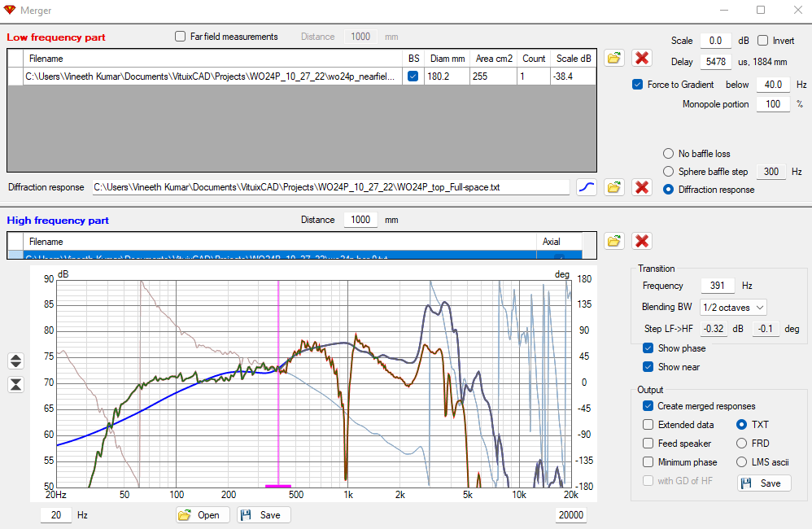This screenshot has height=529, width=812.
Task: Select Diffraction response radio option
Action: (x=669, y=190)
